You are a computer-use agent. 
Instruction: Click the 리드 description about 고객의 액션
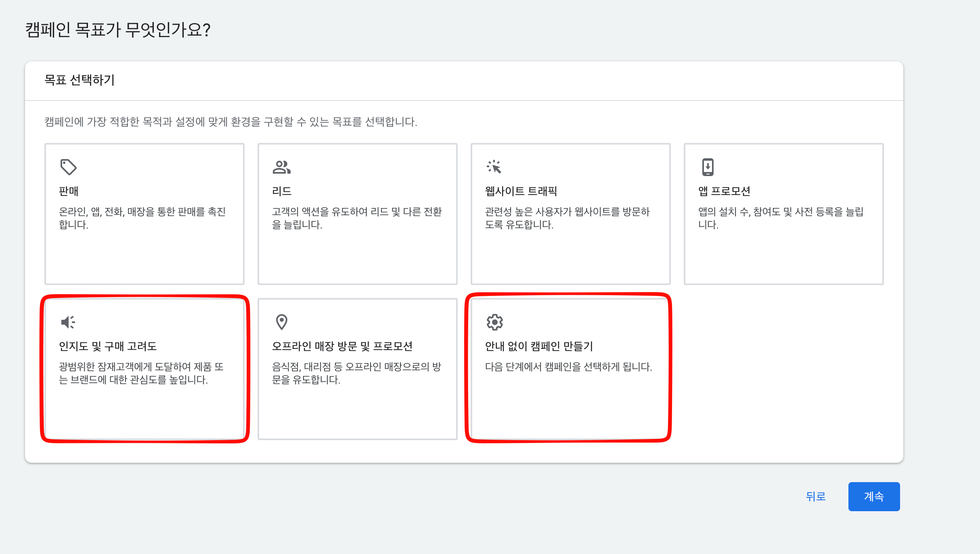pyautogui.click(x=357, y=218)
